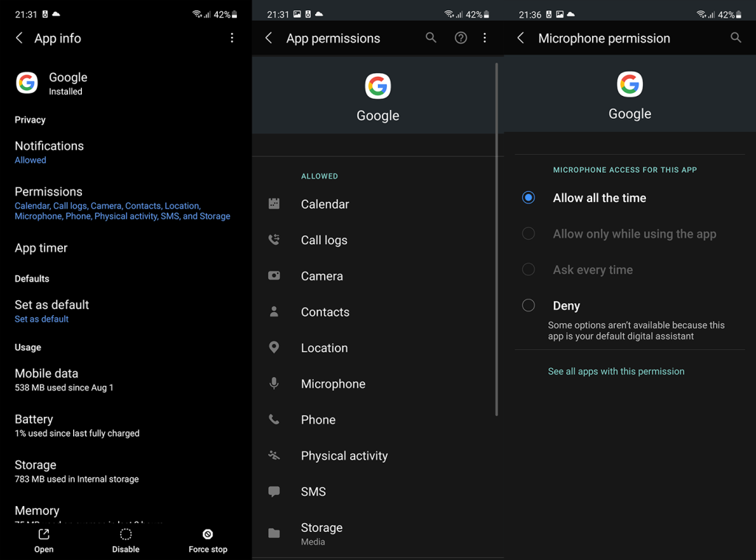This screenshot has width=756, height=560.
Task: Tap the Disable label in bottom bar
Action: (x=126, y=549)
